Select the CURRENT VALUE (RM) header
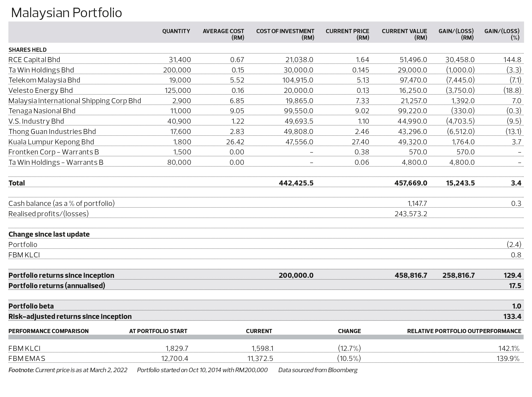The image size is (532, 397). coord(404,34)
